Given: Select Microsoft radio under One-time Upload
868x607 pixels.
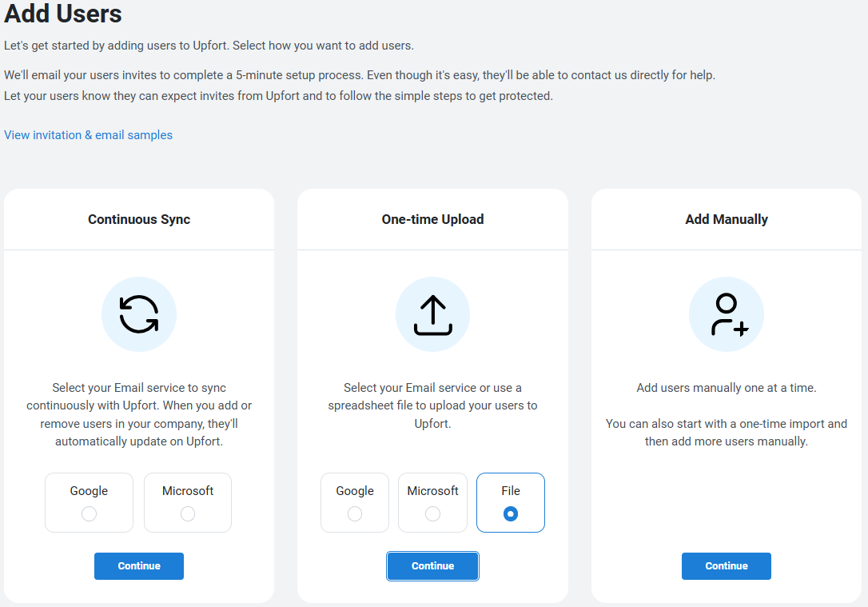Looking at the screenshot, I should click(433, 514).
